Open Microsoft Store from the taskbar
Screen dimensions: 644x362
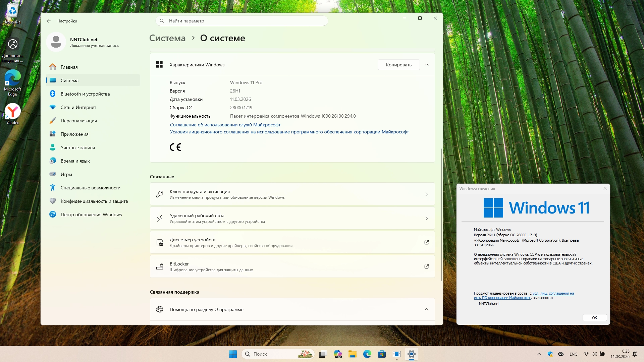(x=382, y=354)
